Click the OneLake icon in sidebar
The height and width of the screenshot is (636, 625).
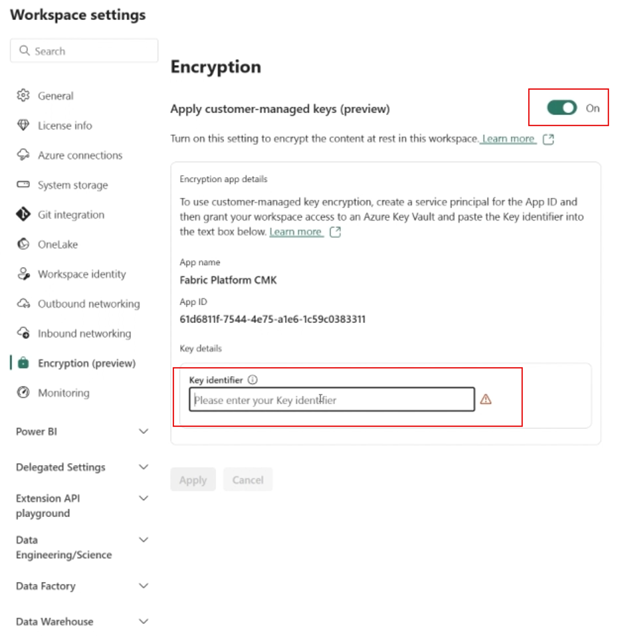tap(24, 244)
